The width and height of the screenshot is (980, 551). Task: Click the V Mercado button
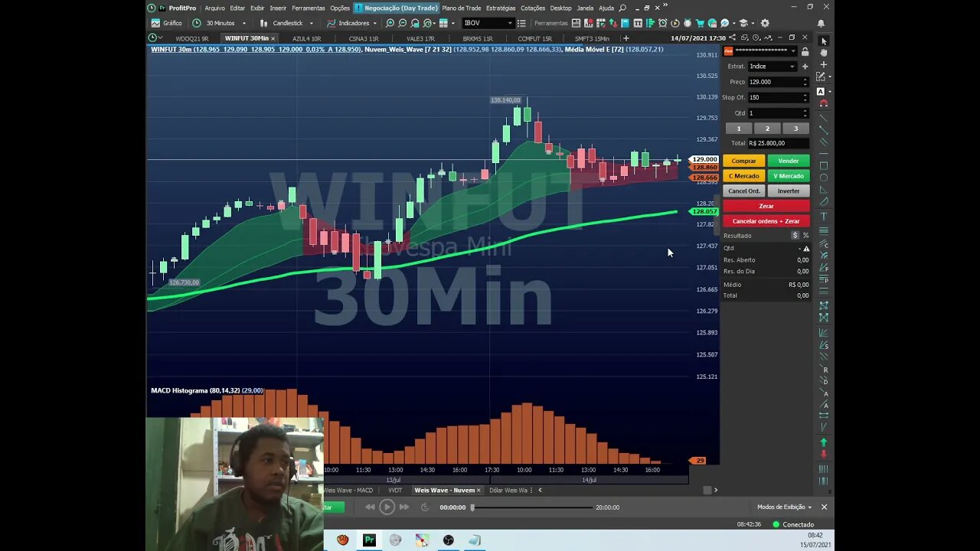788,176
